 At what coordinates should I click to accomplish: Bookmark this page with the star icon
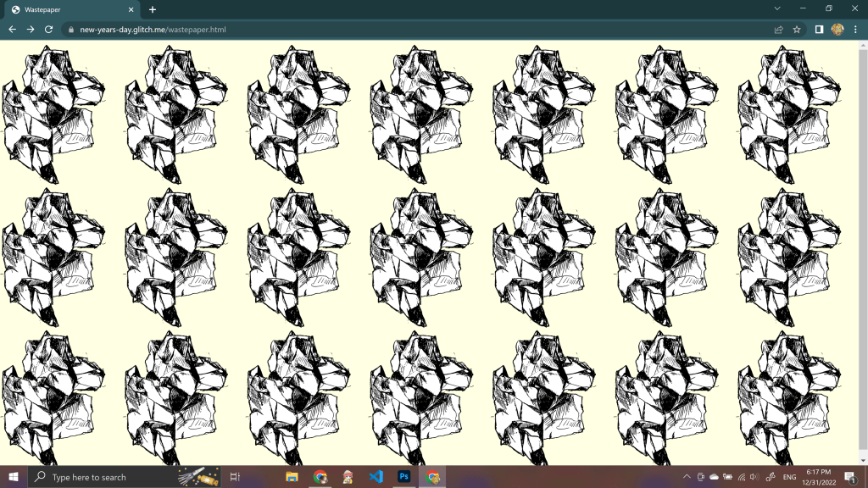tap(797, 29)
